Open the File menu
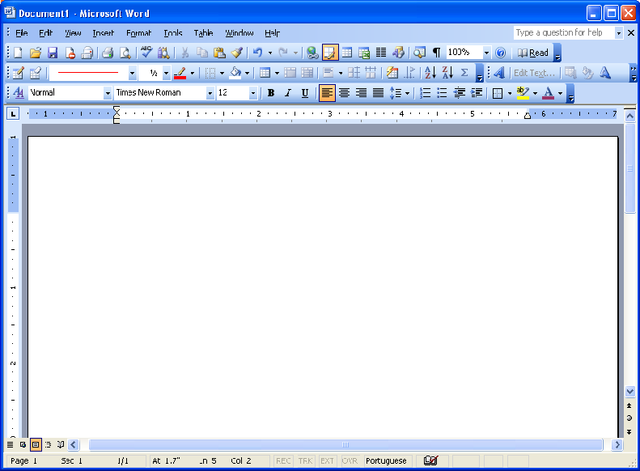 click(x=22, y=33)
